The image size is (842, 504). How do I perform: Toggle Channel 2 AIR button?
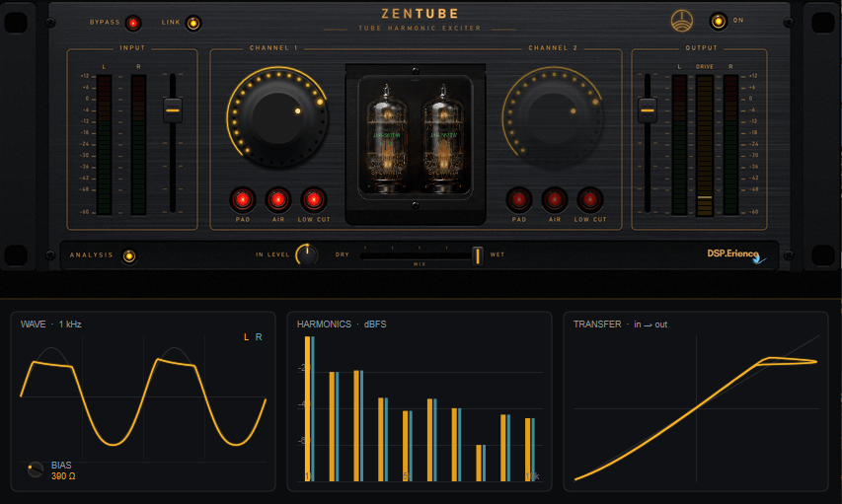554,199
